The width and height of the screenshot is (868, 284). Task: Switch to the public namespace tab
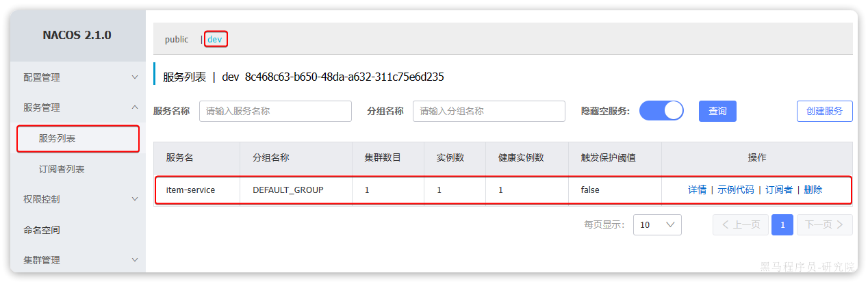coord(177,39)
